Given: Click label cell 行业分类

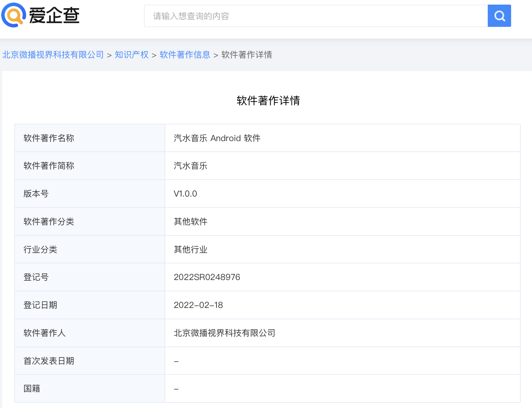Looking at the screenshot, I should coord(89,250).
